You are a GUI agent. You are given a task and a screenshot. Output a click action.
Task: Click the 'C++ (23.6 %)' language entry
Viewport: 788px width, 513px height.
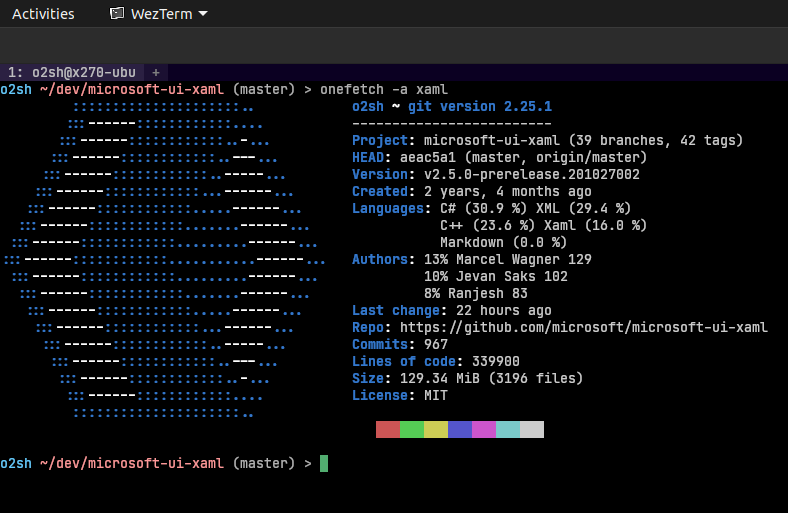point(487,226)
